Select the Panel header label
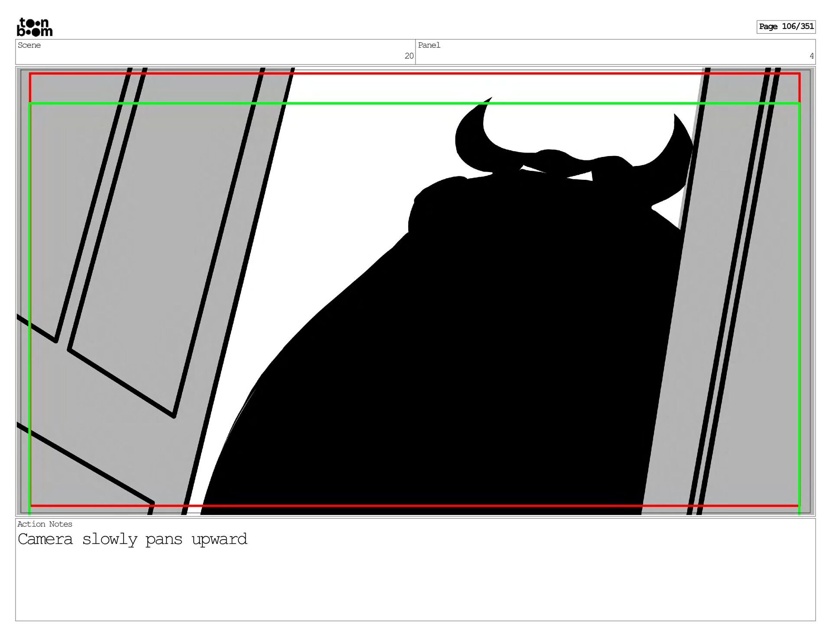Screen dimensions: 832x644 click(x=429, y=45)
